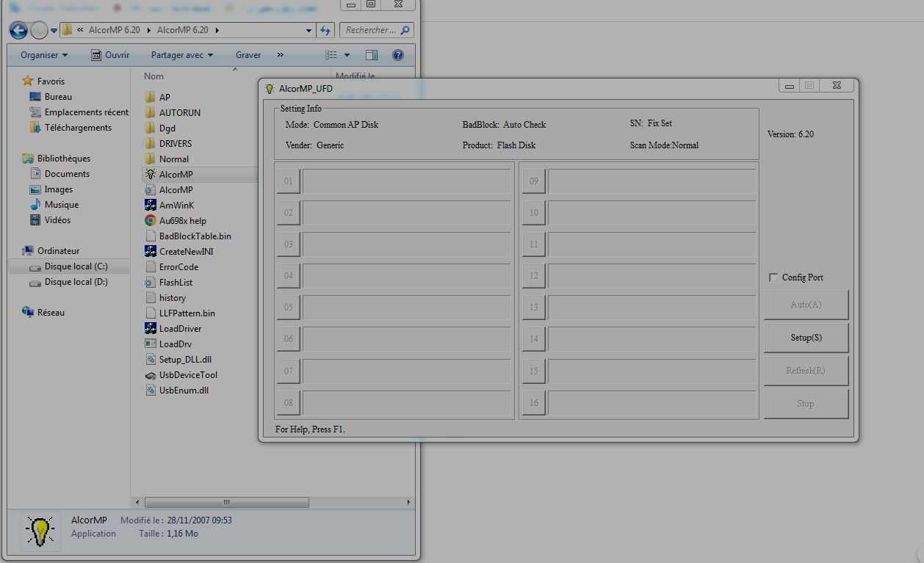Open the view options dropdown arrow

point(347,55)
